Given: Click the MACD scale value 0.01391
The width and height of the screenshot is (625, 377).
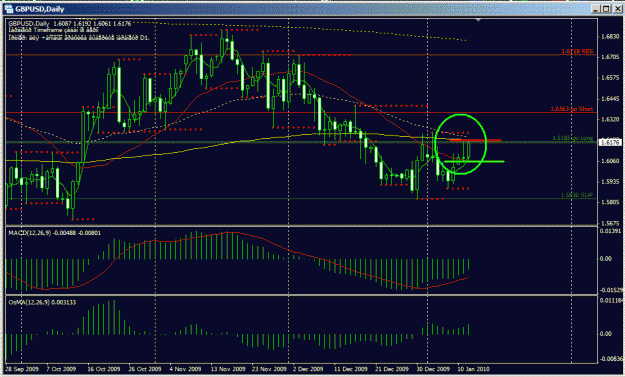Looking at the screenshot, I should (611, 232).
